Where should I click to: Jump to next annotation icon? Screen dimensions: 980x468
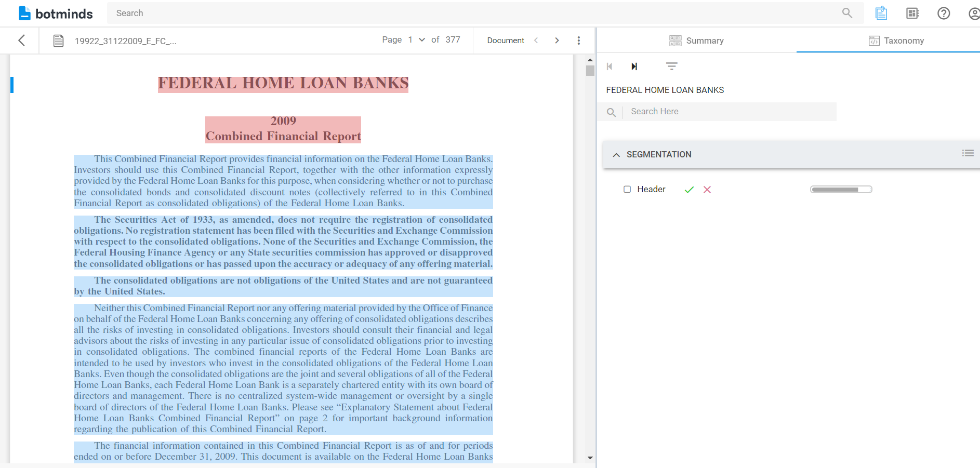pos(634,66)
